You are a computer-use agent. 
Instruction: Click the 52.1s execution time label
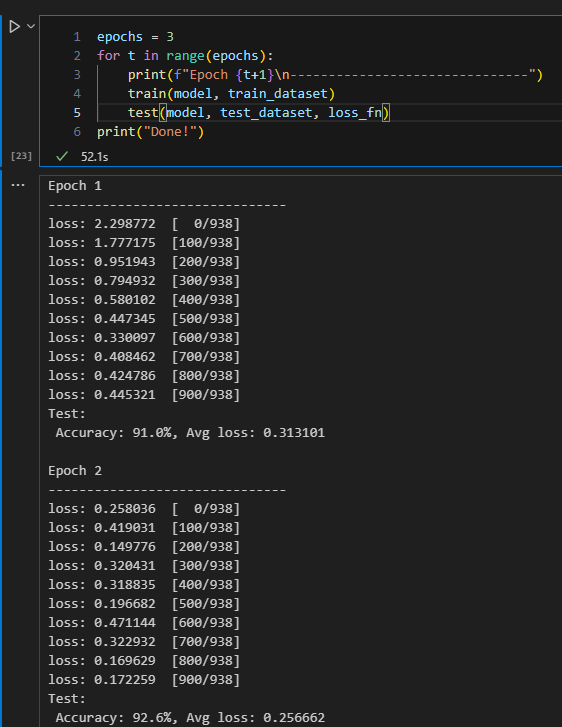(95, 157)
